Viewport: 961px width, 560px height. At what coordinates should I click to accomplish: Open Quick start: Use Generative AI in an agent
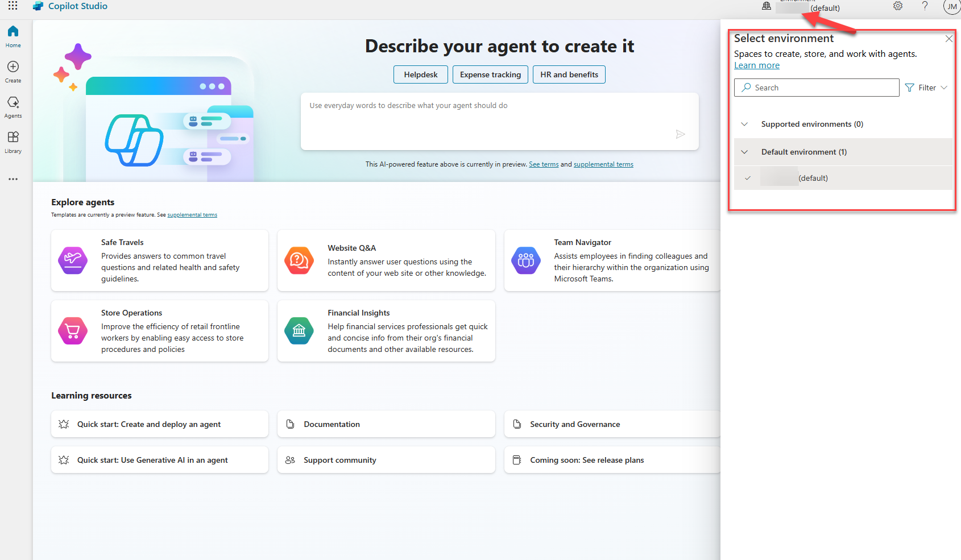tap(160, 460)
